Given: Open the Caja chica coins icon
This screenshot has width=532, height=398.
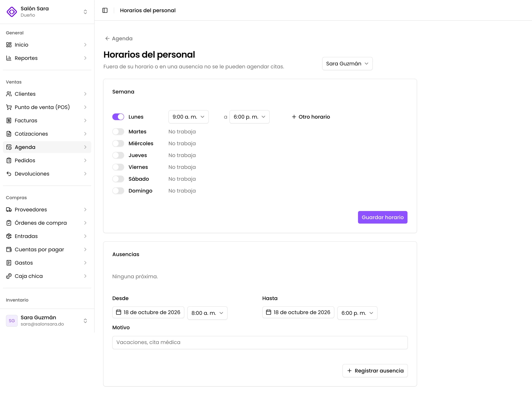Looking at the screenshot, I should (x=9, y=276).
